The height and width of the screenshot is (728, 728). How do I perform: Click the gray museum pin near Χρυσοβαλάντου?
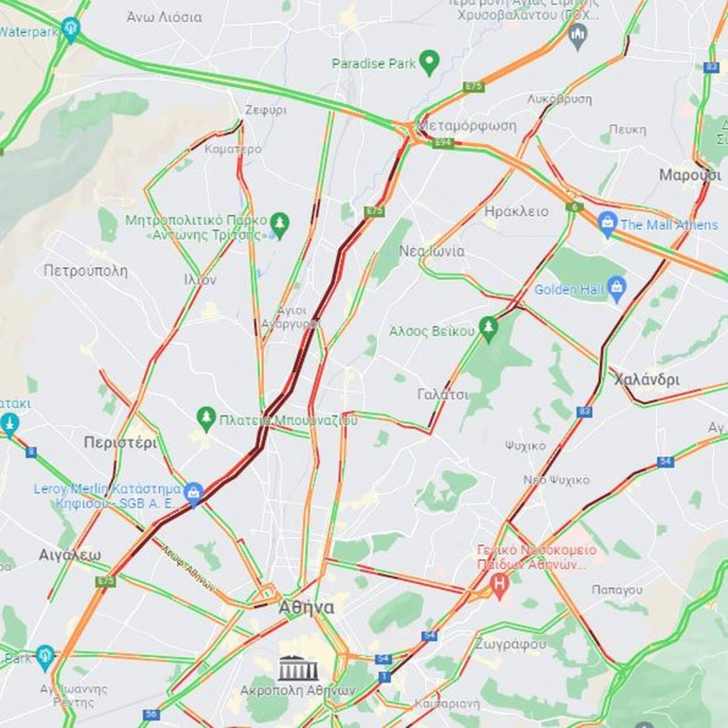click(578, 36)
